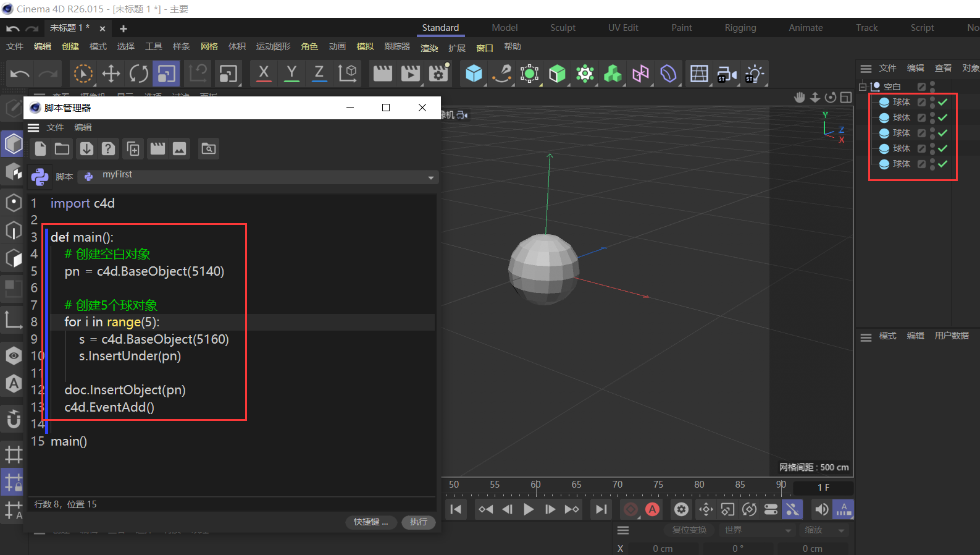
Task: Open script help question-mark icon
Action: [x=108, y=148]
